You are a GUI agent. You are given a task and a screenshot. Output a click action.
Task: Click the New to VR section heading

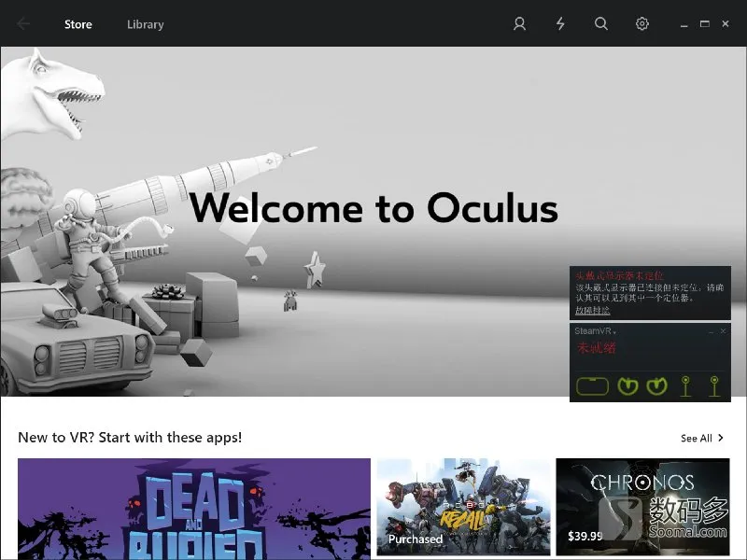[x=130, y=437]
